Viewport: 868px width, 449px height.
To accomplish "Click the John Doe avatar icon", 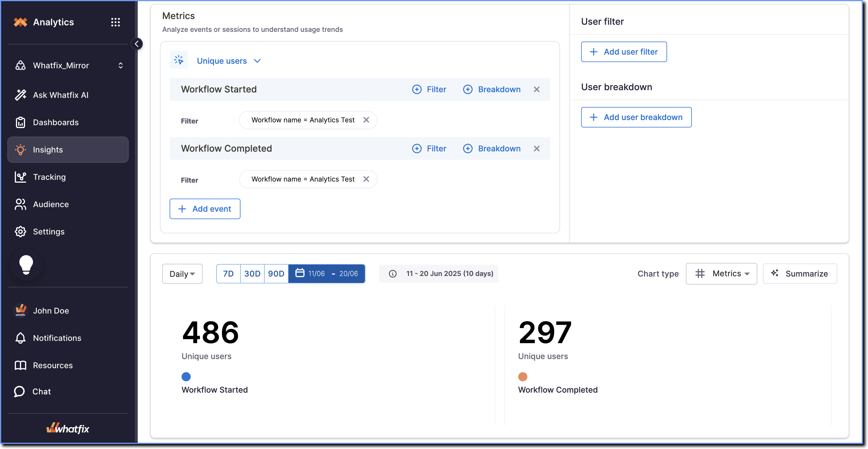I will pyautogui.click(x=20, y=310).
